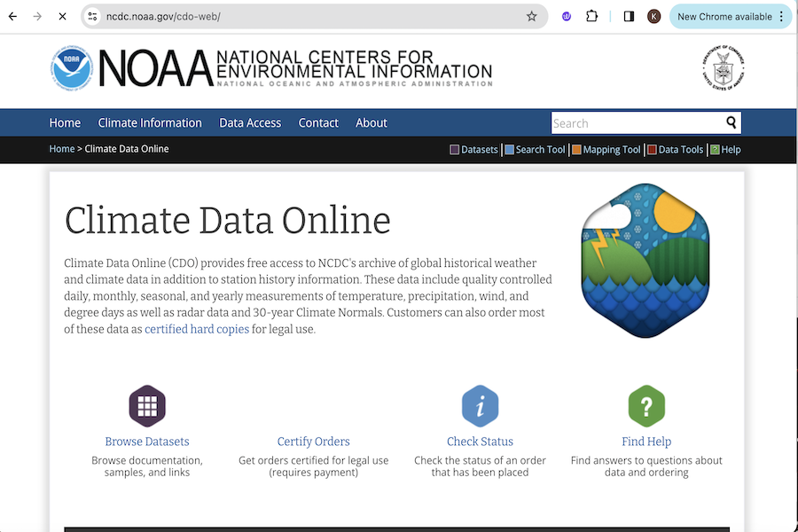This screenshot has width=798, height=532.
Task: Open the Datasets toolbar link
Action: click(479, 150)
